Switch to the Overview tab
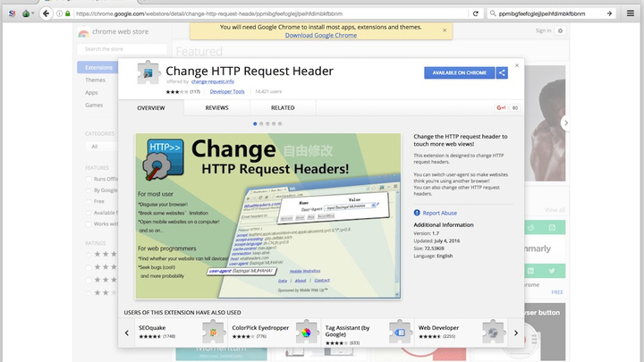The image size is (644, 362). tap(151, 108)
